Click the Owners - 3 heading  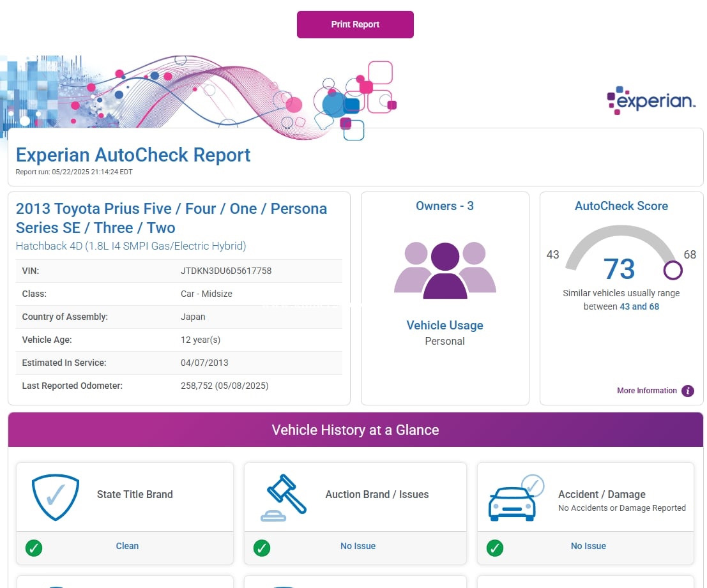pos(445,206)
